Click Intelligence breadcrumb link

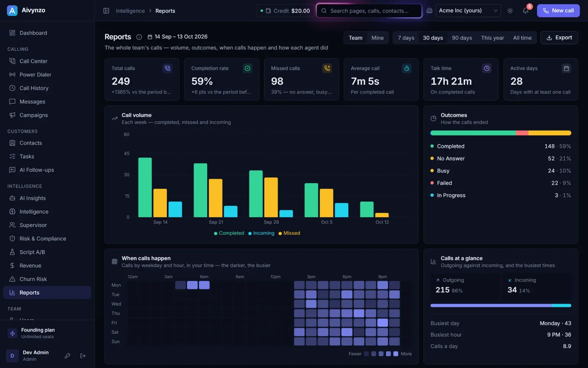tap(130, 11)
